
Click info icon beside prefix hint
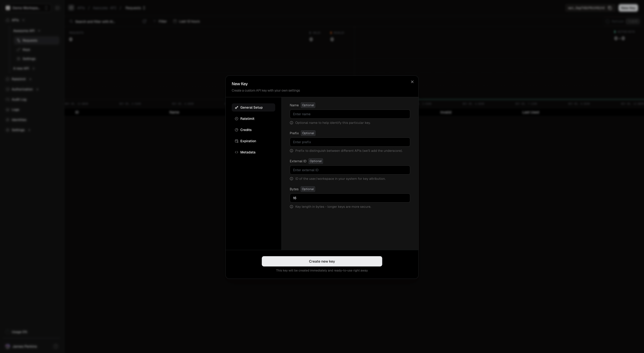[291, 151]
